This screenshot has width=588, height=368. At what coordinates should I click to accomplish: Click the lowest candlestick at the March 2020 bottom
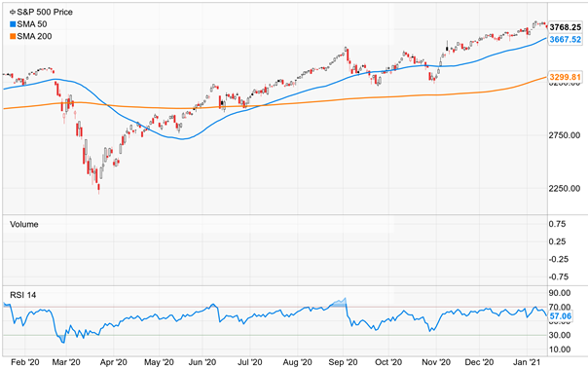point(98,188)
